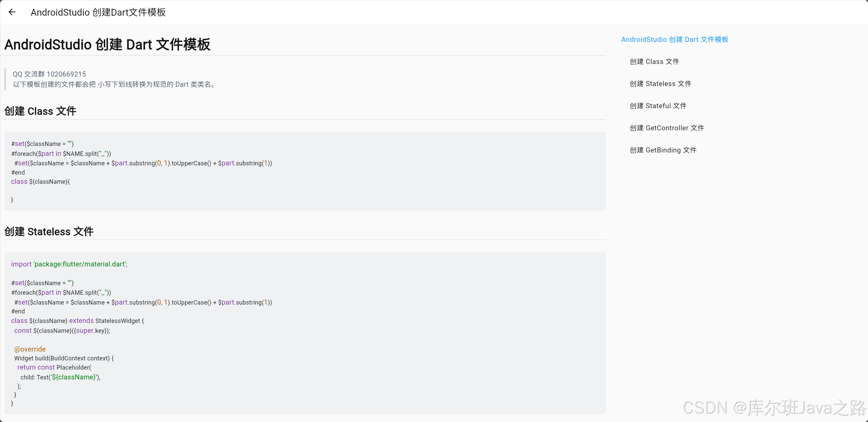Viewport: 868px width, 422px height.
Task: Click the extends StatelessWidget code line
Action: (x=77, y=321)
